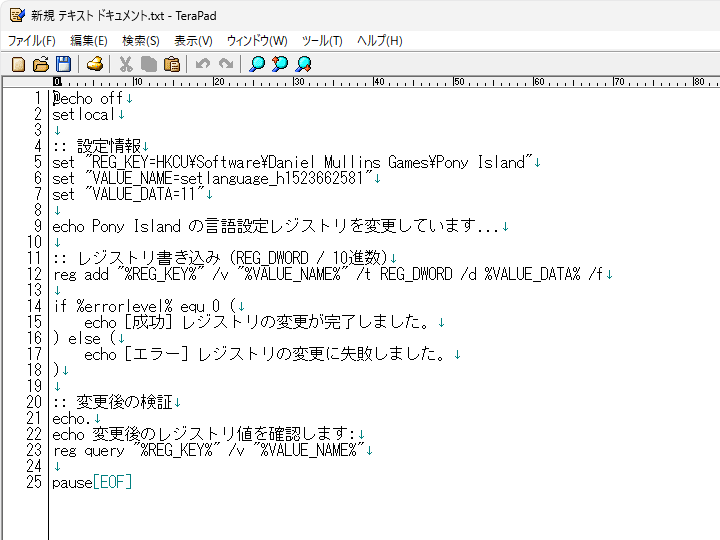Open the 表示(V) menu

click(x=193, y=41)
